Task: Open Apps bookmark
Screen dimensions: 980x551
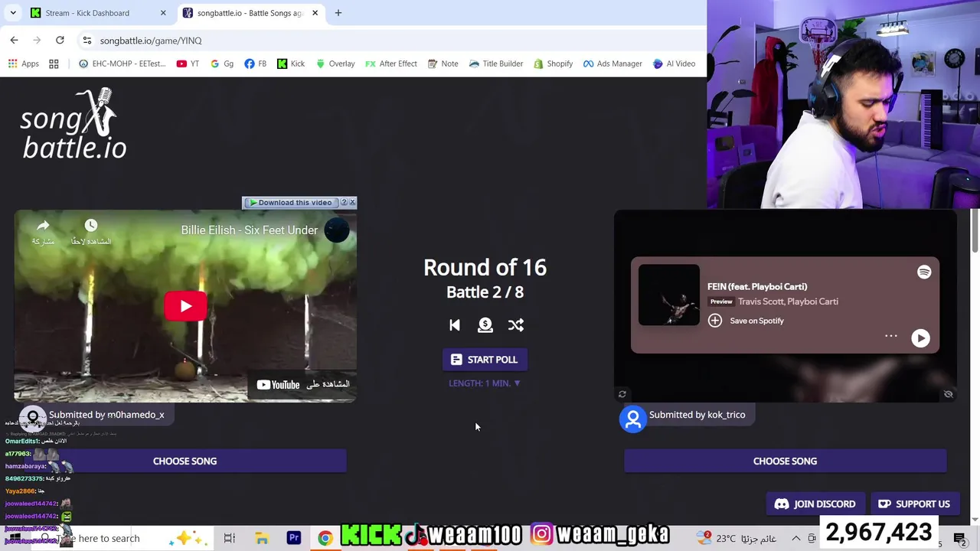Action: click(x=23, y=64)
